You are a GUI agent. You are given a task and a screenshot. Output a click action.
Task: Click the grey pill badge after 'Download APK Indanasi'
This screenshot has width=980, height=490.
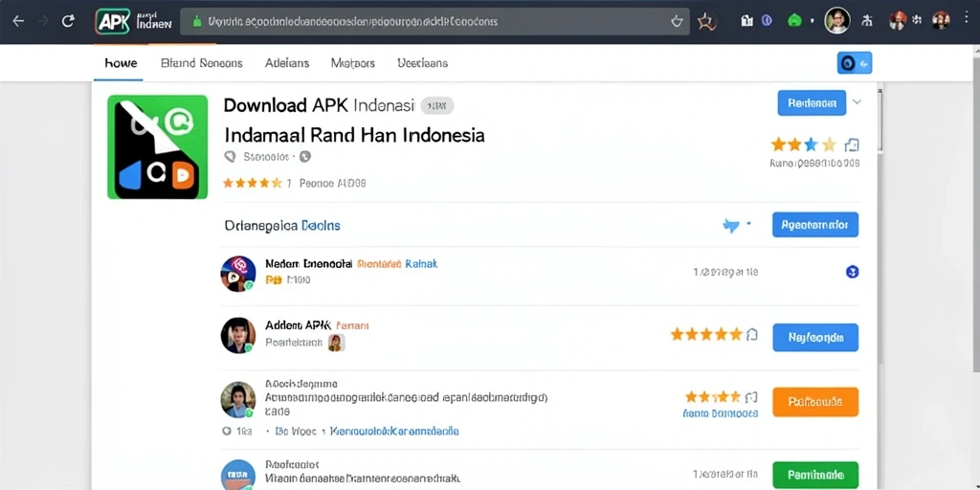pos(436,105)
